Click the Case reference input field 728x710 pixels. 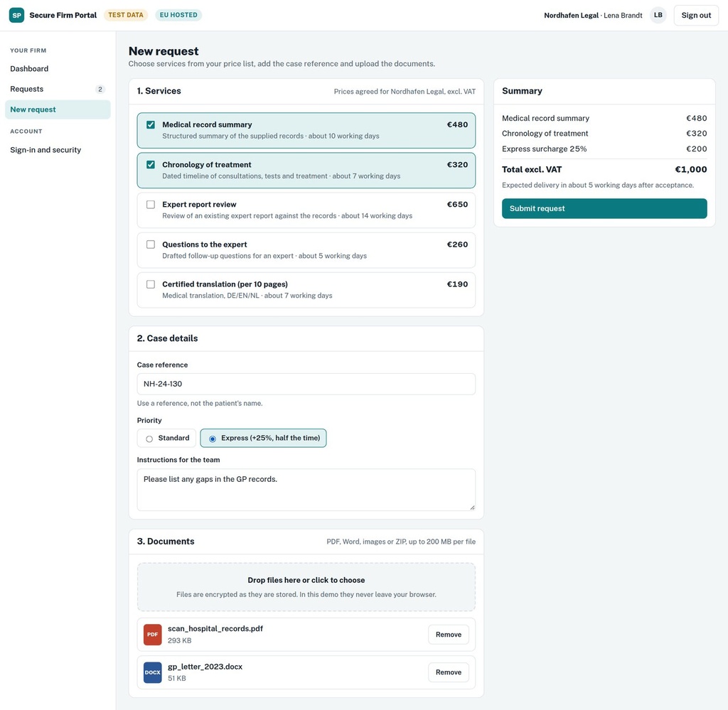point(306,384)
